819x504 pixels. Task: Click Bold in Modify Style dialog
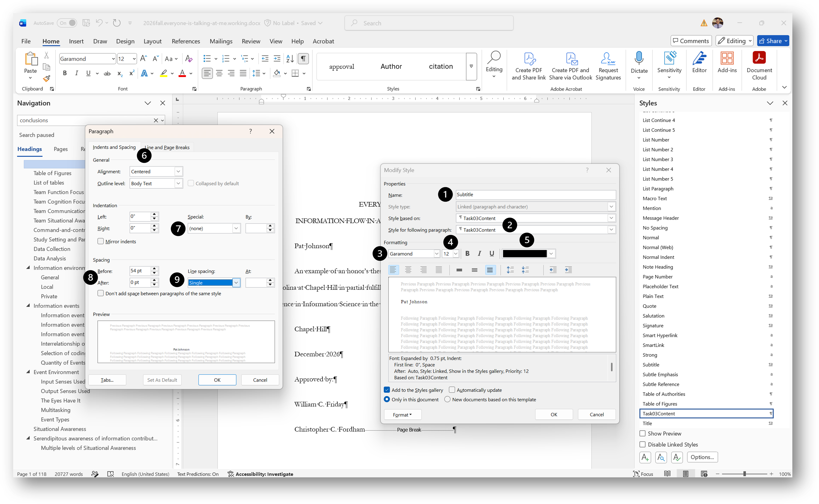tap(467, 254)
